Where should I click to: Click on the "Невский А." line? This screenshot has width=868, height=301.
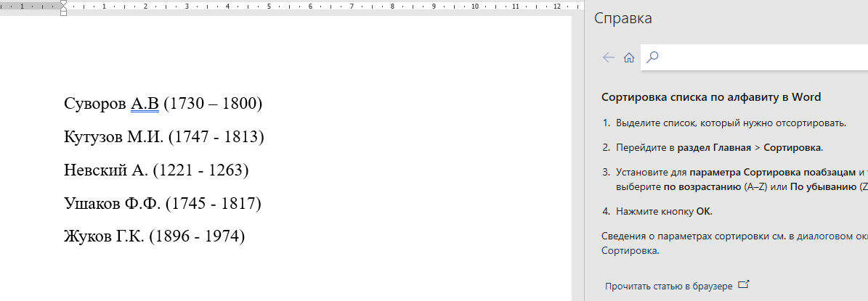tap(156, 170)
